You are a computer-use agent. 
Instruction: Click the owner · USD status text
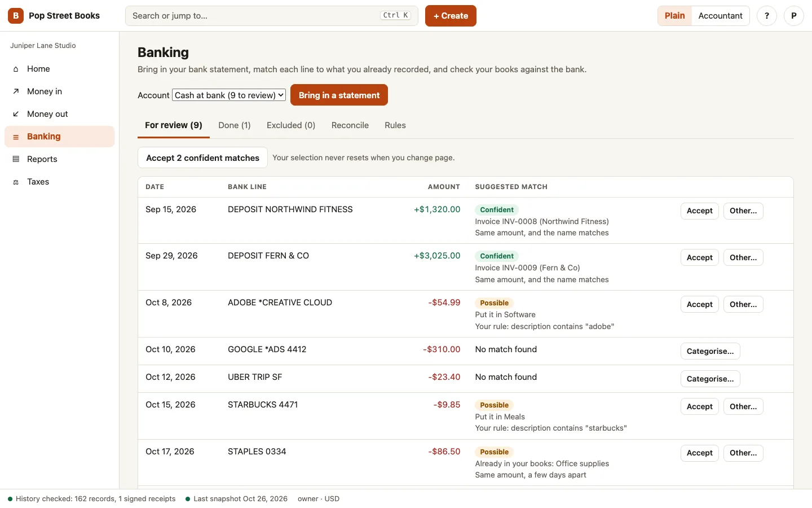[x=319, y=499]
